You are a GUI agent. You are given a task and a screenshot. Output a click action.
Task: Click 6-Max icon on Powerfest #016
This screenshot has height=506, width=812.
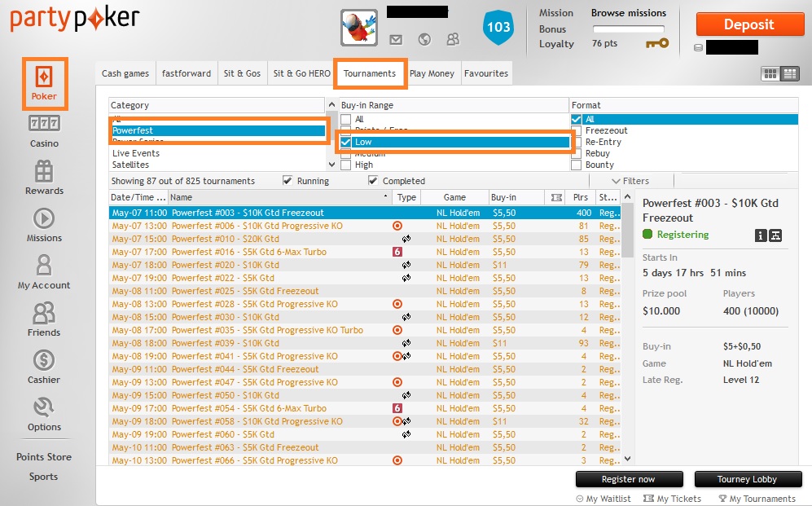[397, 252]
